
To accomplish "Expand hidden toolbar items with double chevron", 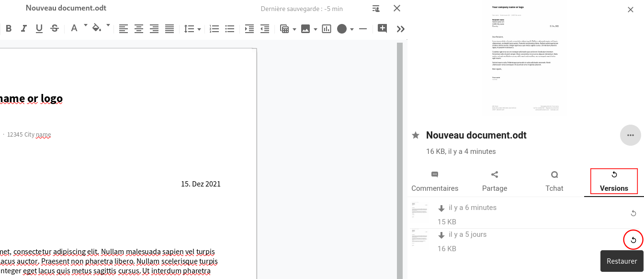I will coord(401,29).
